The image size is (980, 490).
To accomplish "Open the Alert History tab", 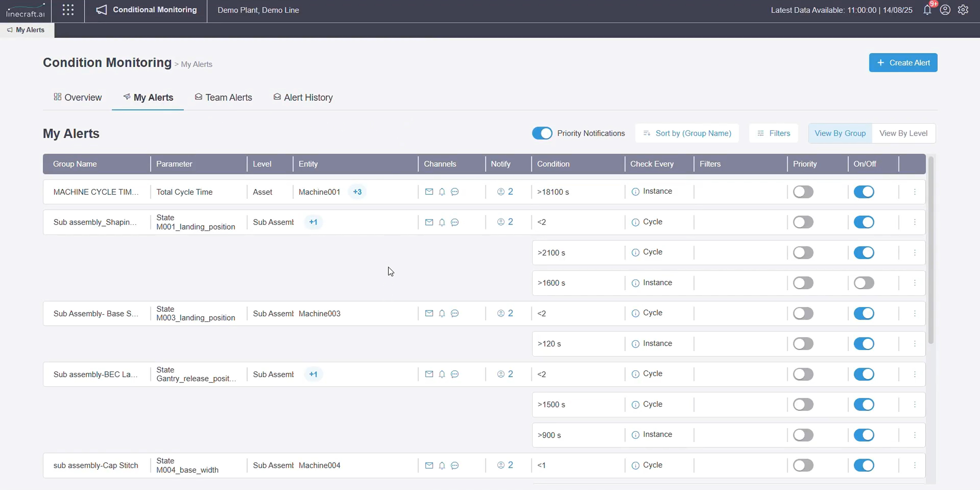I will [x=303, y=98].
